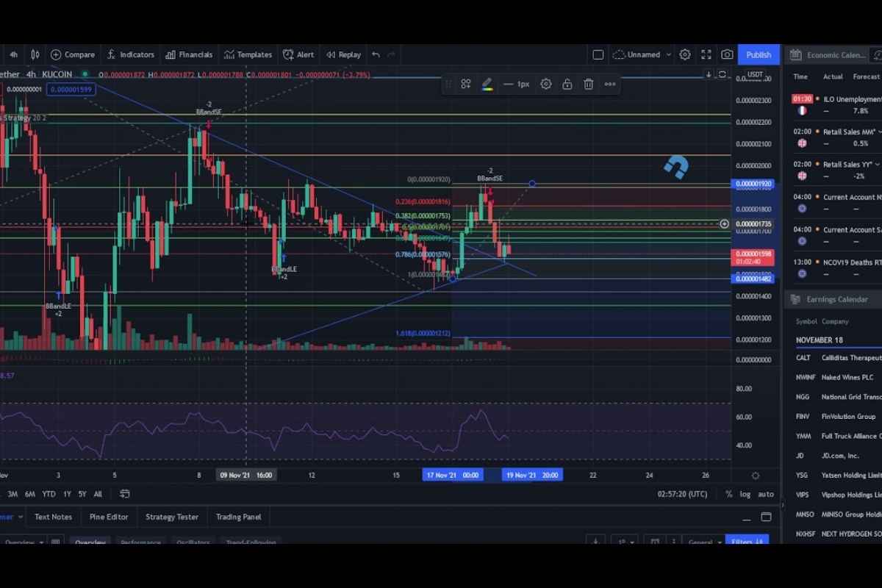Open the select layout square icon
Viewport: 882px width, 588px height.
(x=598, y=54)
